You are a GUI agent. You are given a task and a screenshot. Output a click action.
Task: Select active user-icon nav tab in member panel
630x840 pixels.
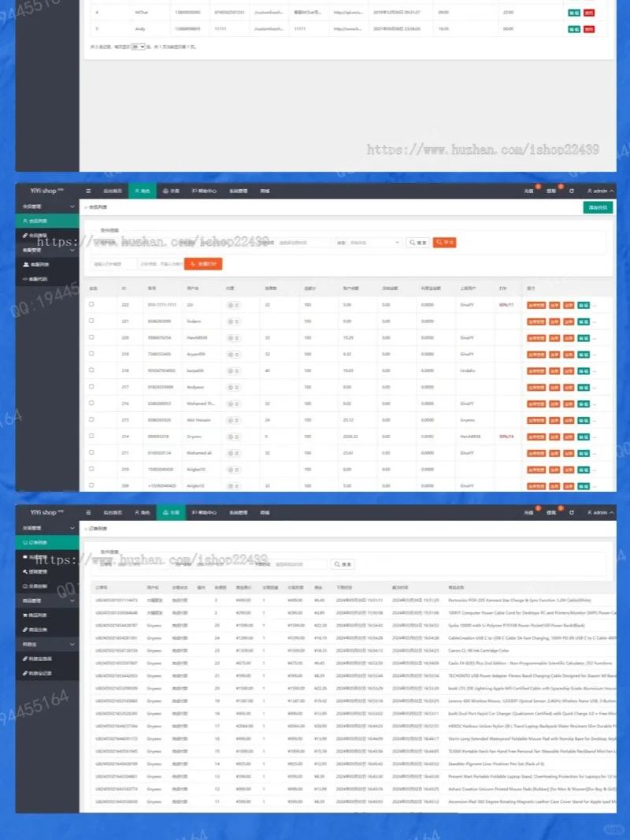[x=143, y=191]
